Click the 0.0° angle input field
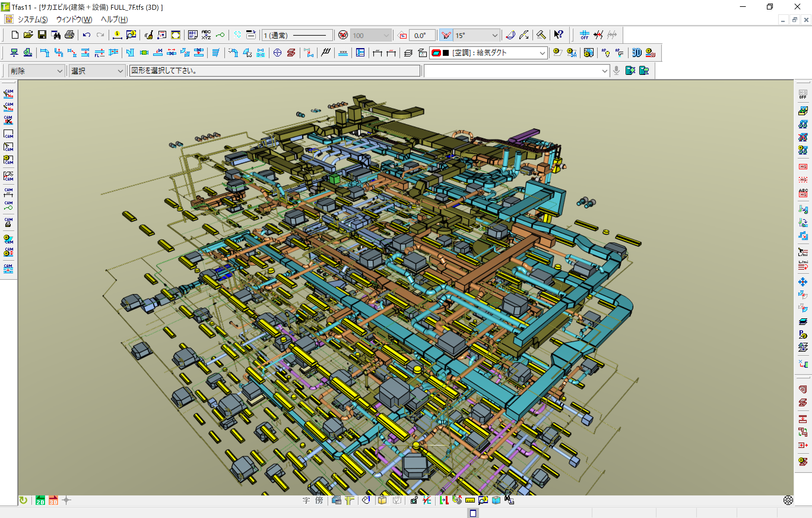Viewport: 812px width, 518px height. click(421, 35)
